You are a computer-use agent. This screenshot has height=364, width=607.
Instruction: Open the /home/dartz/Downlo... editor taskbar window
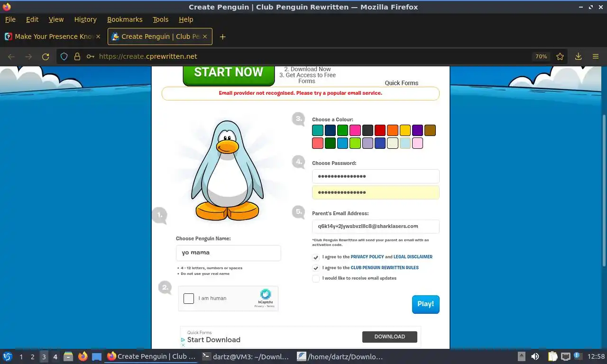point(340,356)
